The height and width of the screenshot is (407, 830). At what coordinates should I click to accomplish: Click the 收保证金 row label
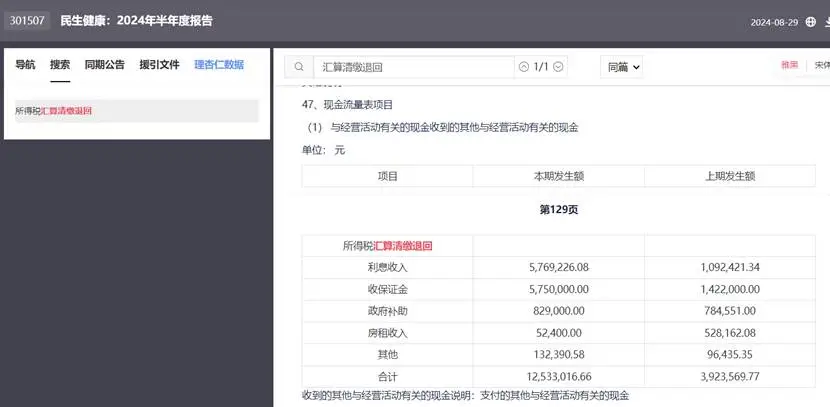[x=387, y=290]
